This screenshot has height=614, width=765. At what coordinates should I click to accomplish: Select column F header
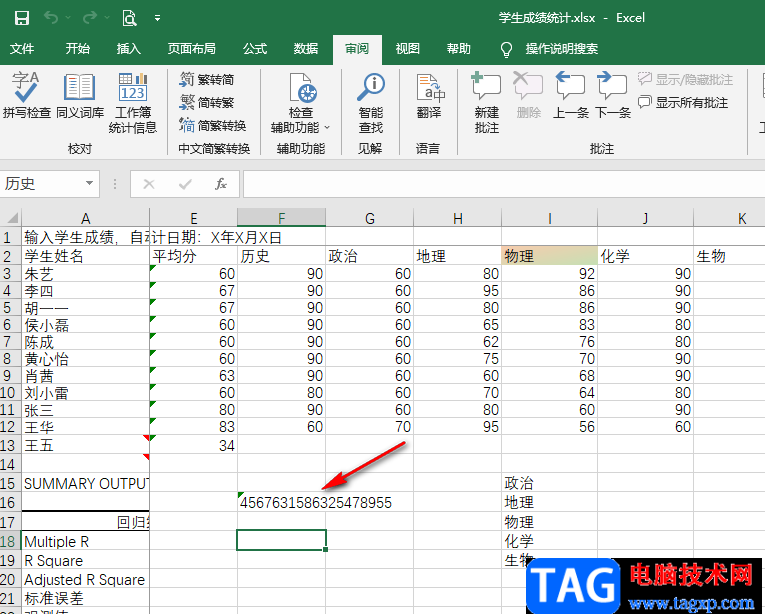[282, 218]
